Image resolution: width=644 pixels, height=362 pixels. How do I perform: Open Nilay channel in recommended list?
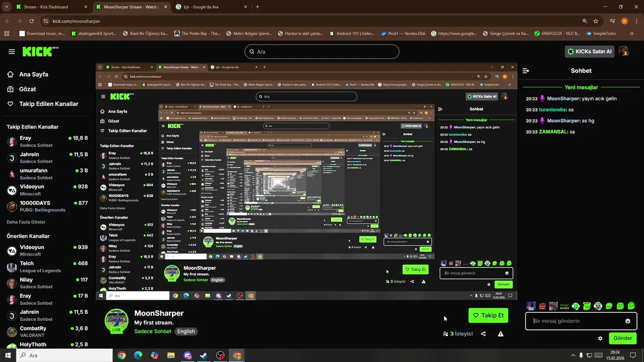click(x=47, y=283)
